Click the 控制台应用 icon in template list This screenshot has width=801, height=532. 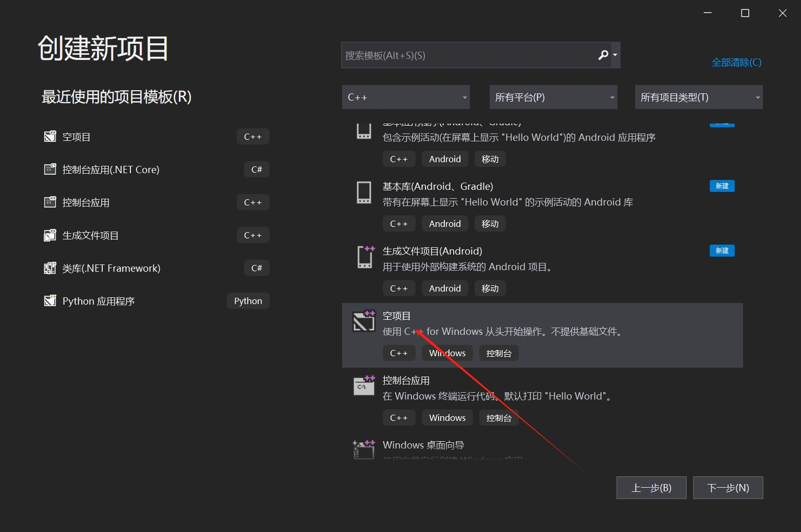364,385
